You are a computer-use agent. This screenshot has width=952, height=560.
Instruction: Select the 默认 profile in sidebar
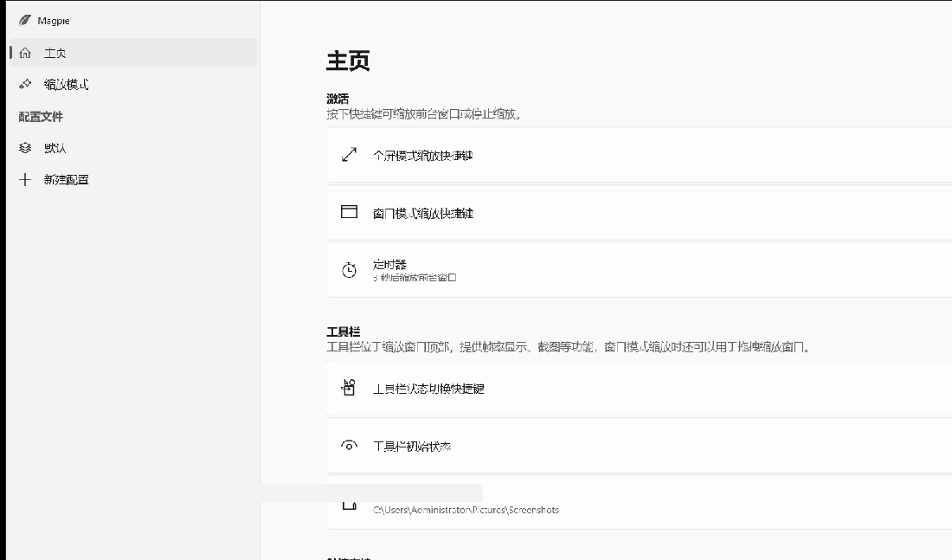pyautogui.click(x=133, y=148)
